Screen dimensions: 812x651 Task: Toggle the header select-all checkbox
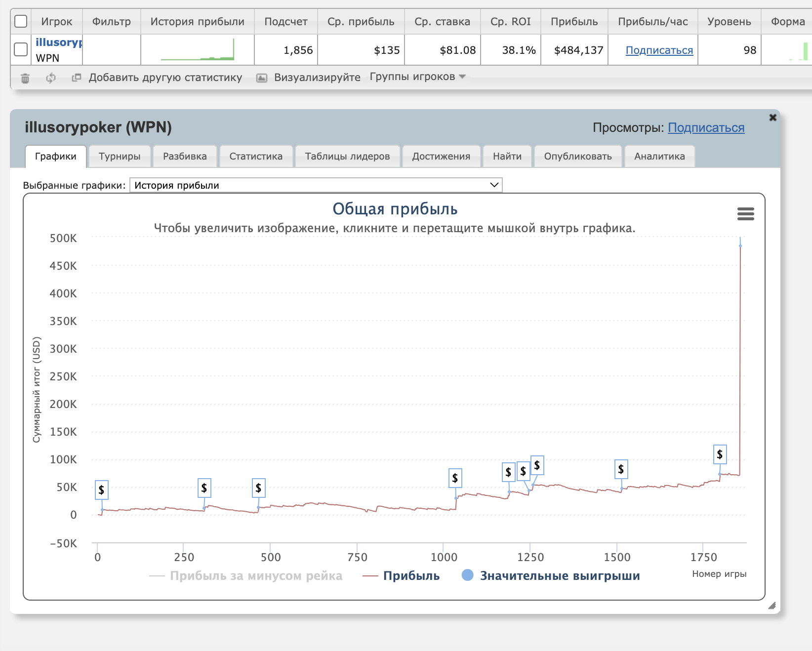point(21,22)
